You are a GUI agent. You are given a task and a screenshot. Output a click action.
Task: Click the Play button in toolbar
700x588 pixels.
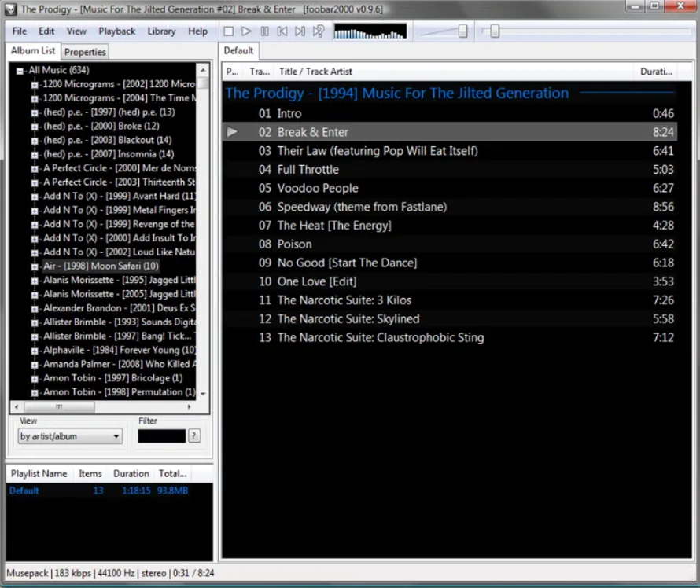coord(246,31)
